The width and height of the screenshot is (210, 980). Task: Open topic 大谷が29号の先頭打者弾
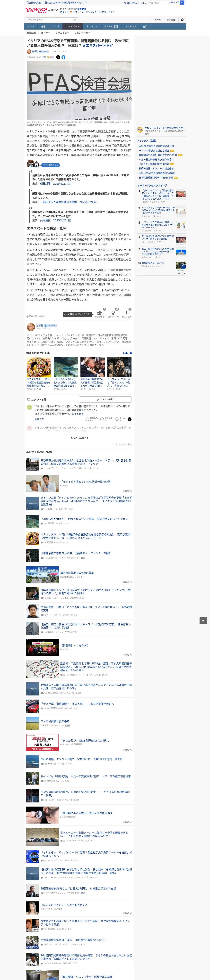pyautogui.click(x=157, y=173)
